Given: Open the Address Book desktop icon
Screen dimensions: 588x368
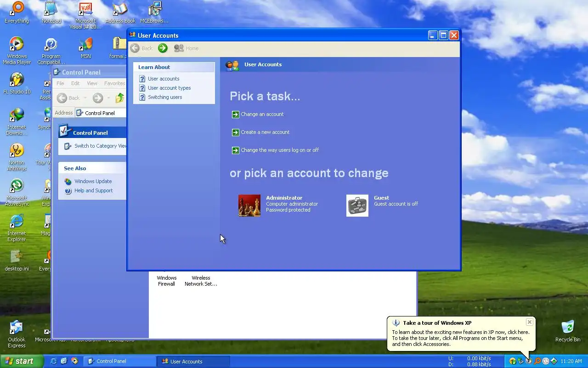Looking at the screenshot, I should click(x=120, y=12).
